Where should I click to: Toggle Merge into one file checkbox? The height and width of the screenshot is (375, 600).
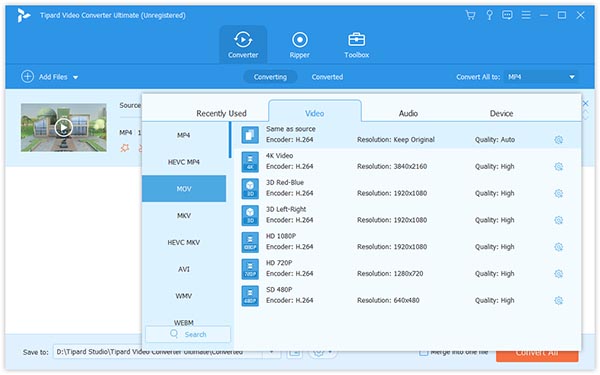(x=423, y=352)
